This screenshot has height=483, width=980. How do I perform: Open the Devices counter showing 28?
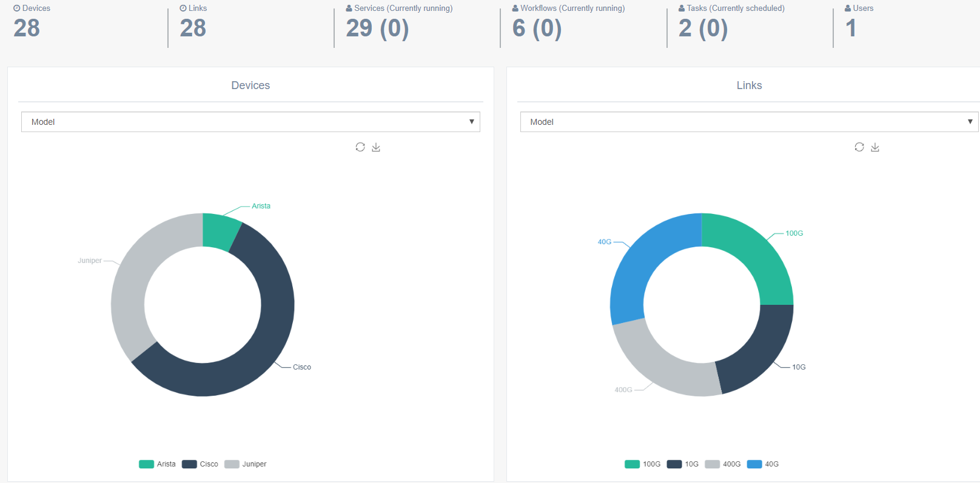coord(27,28)
